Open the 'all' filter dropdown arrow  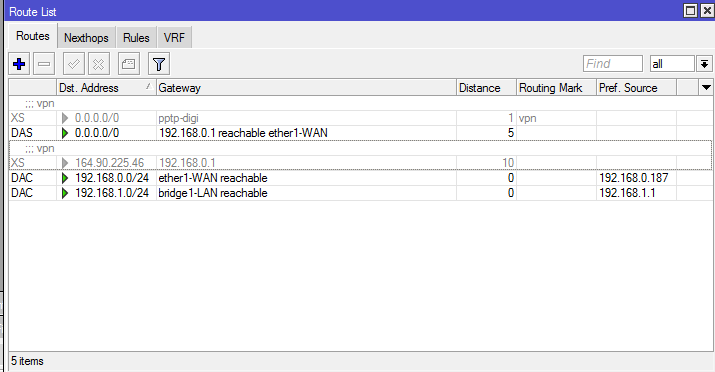tap(704, 64)
